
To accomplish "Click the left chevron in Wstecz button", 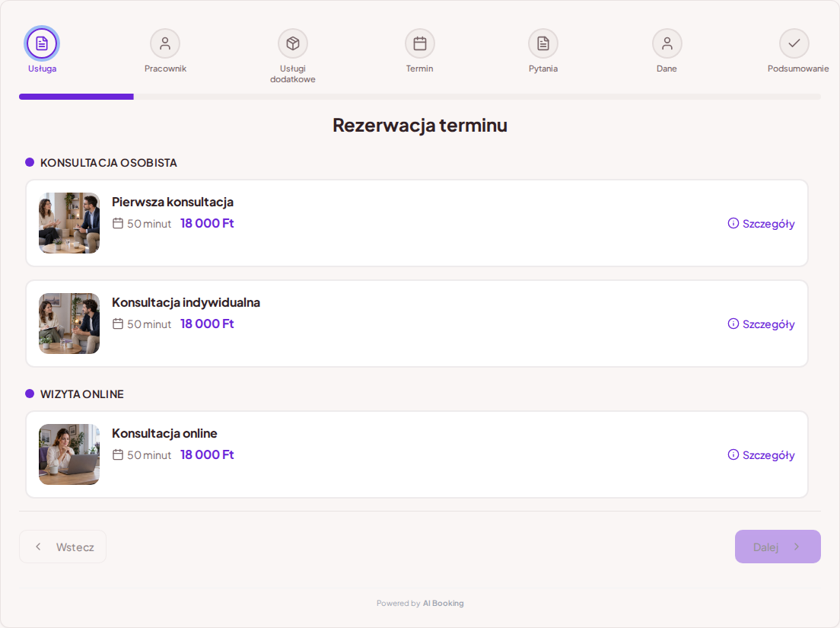I will (38, 547).
